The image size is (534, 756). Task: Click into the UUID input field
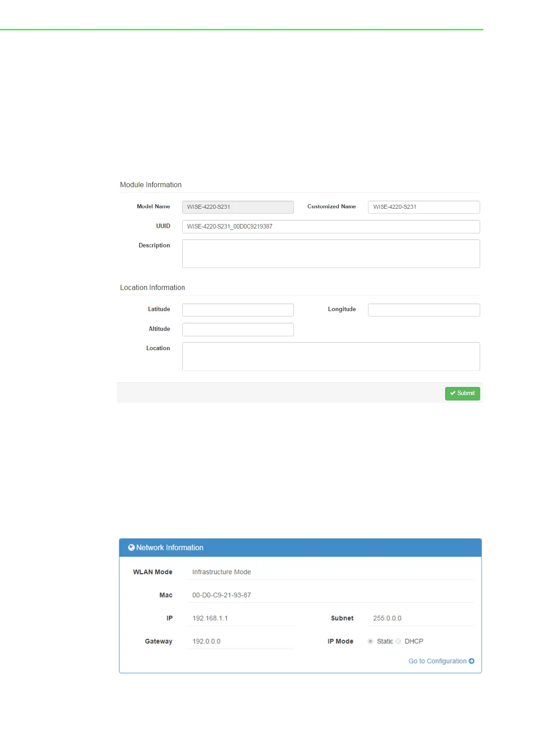331,227
